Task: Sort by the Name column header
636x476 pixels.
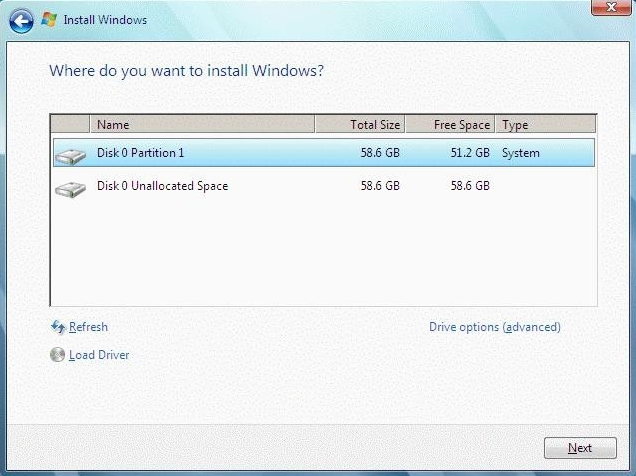Action: [202, 124]
